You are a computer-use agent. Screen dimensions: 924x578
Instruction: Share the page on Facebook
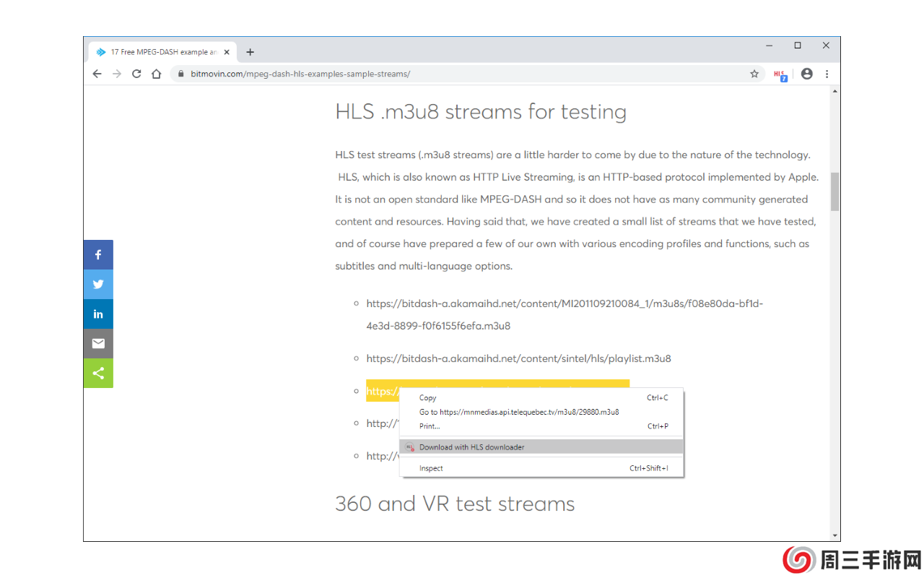[98, 254]
